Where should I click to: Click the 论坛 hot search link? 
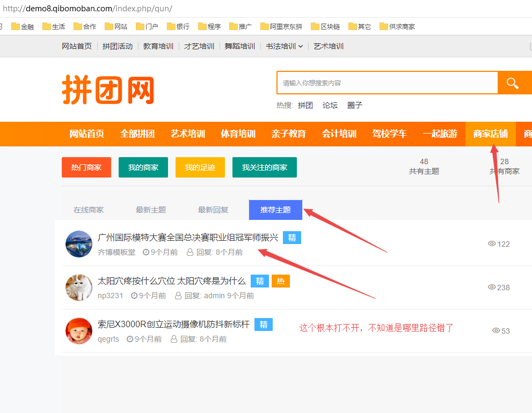[330, 105]
